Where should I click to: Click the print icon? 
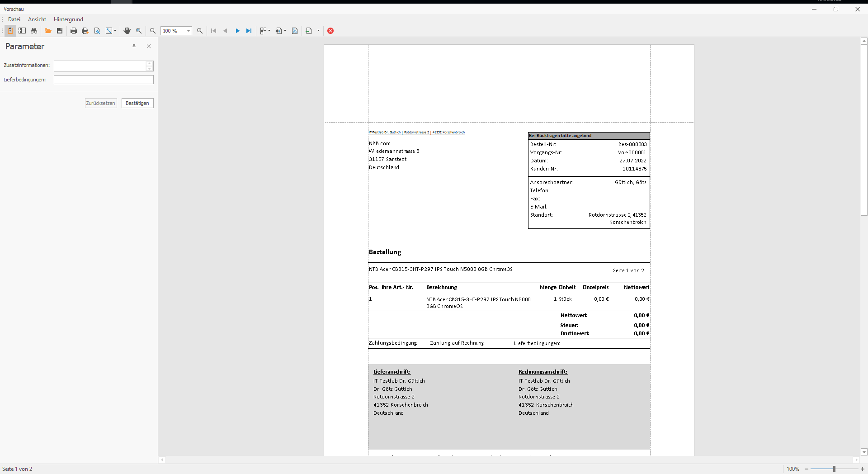pyautogui.click(x=73, y=31)
